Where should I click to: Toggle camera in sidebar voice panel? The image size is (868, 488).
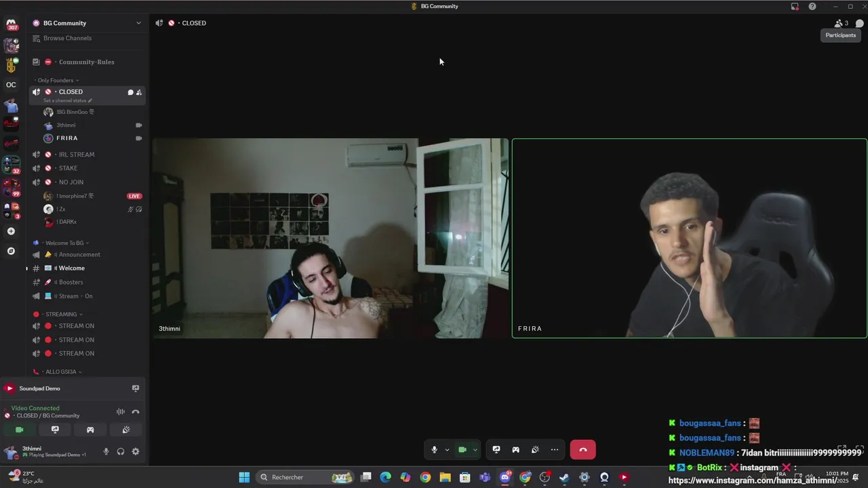tap(20, 430)
